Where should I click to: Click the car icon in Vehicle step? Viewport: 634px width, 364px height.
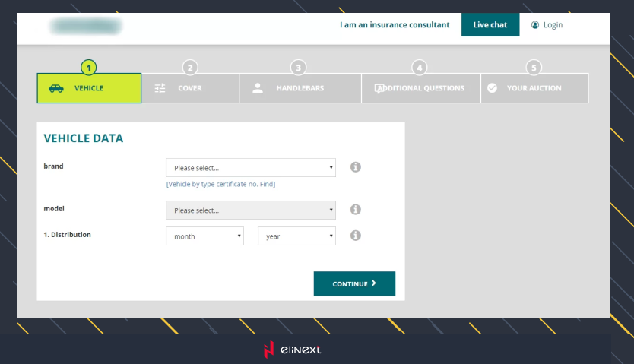click(x=56, y=88)
